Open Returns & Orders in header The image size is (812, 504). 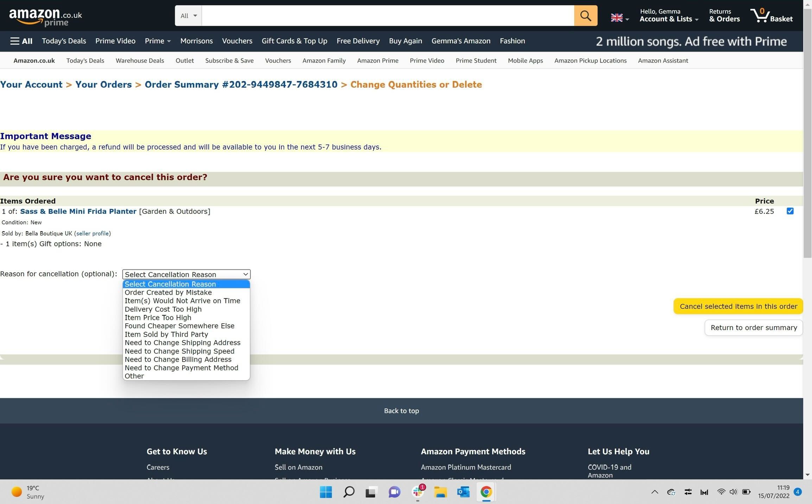click(724, 15)
